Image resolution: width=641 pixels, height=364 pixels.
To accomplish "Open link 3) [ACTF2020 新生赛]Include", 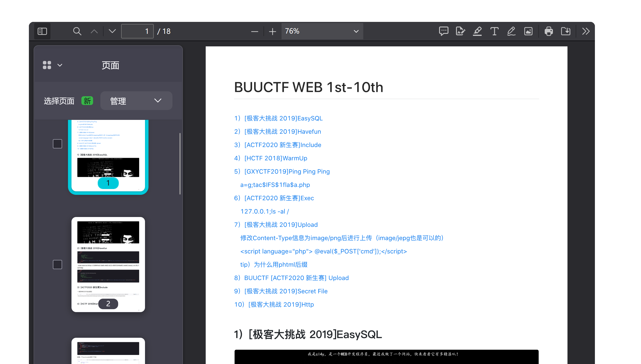I will [x=278, y=145].
